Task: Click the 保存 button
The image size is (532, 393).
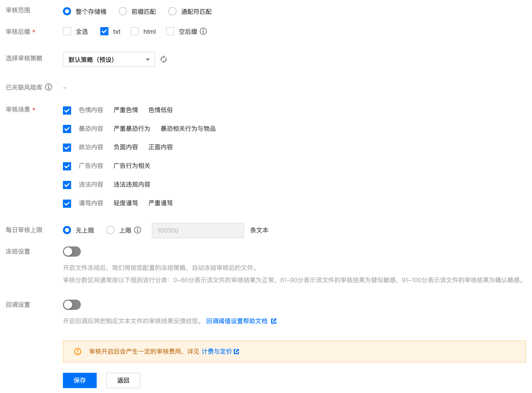Action: pyautogui.click(x=80, y=380)
